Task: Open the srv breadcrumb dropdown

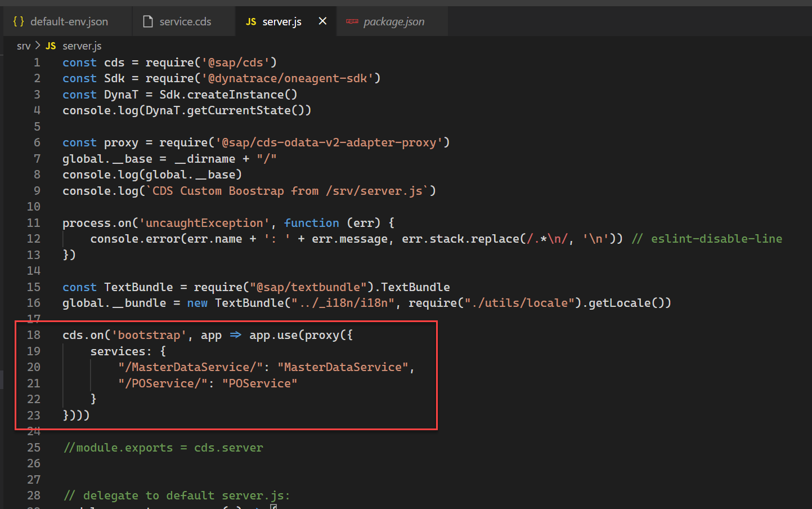Action: click(24, 46)
